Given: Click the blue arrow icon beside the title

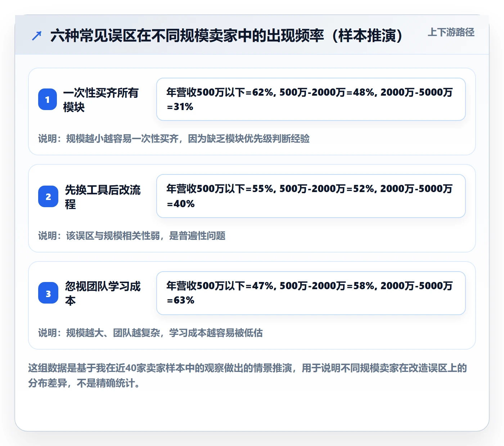Looking at the screenshot, I should [37, 36].
